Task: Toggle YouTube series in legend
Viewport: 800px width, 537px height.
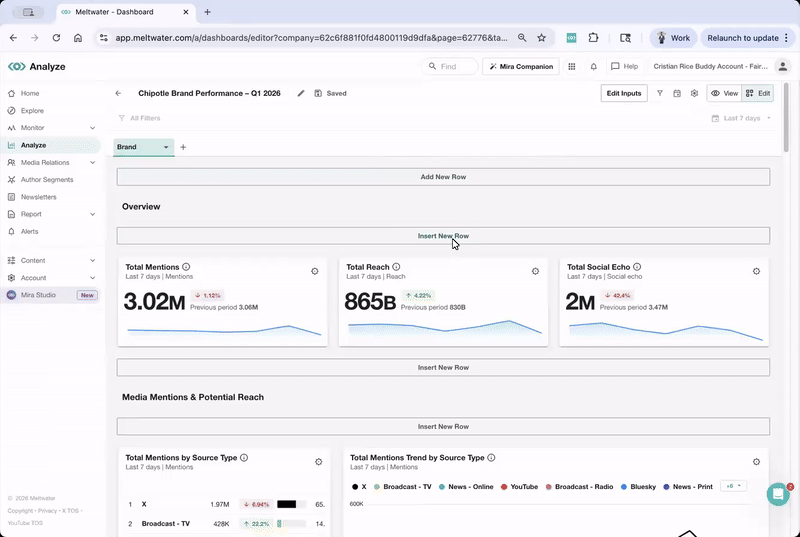Action: tap(519, 487)
